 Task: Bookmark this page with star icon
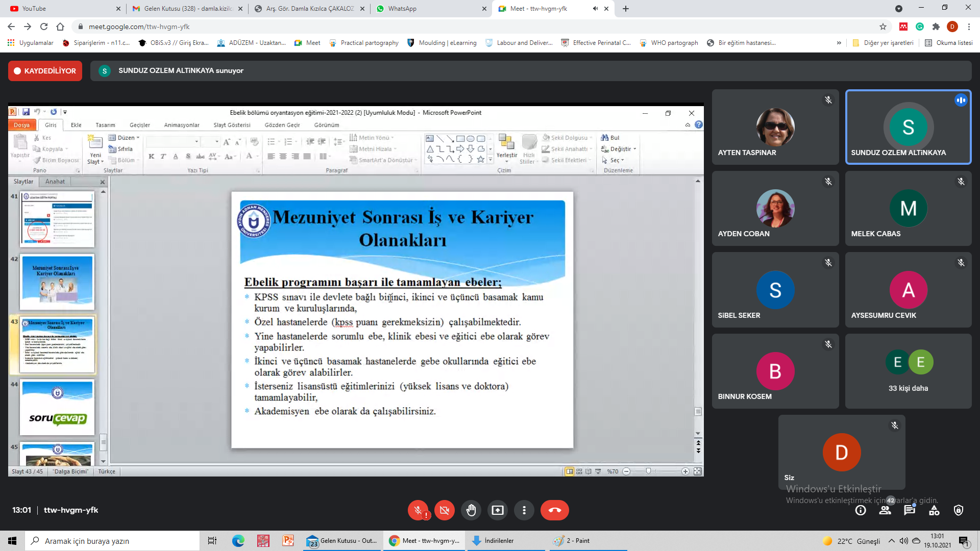[x=883, y=27]
